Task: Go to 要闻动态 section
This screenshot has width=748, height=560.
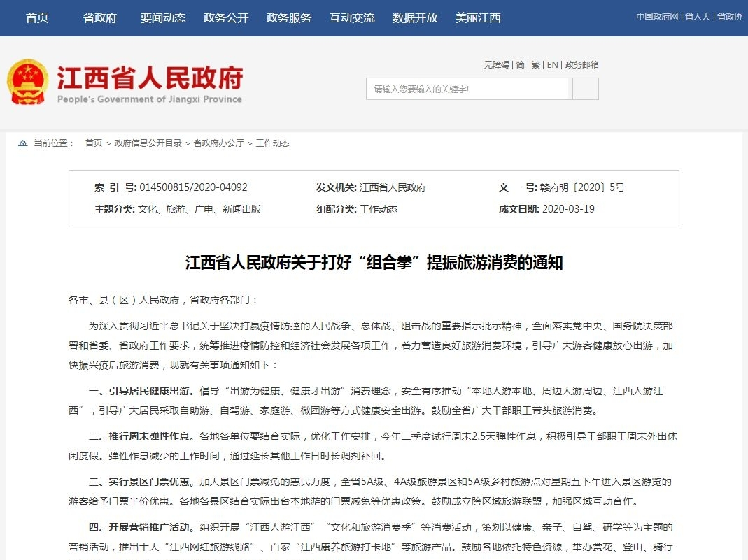Action: coord(162,17)
